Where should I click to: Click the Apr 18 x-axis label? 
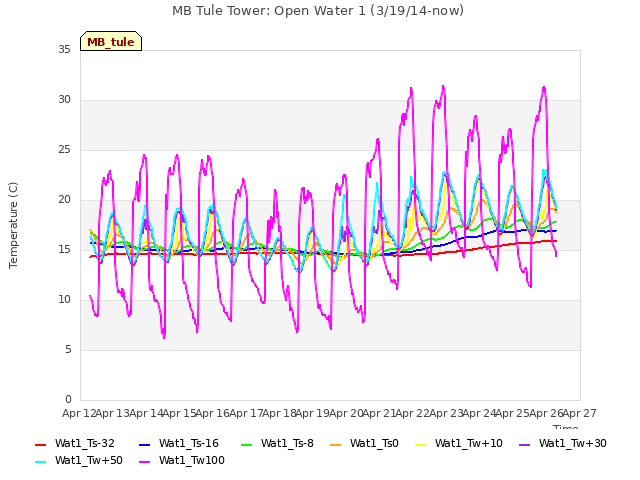(279, 414)
